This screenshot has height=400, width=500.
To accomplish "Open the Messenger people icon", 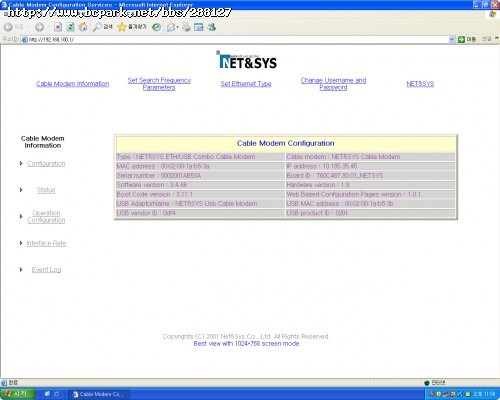I will (212, 27).
